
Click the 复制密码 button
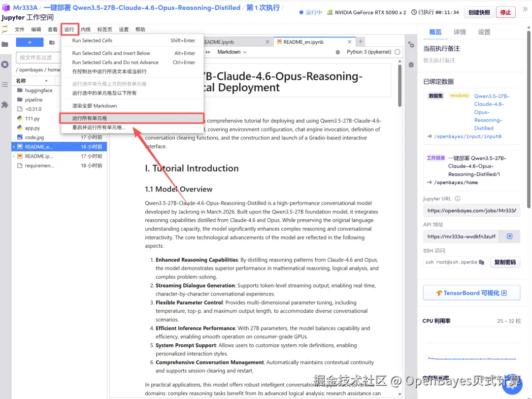point(505,262)
